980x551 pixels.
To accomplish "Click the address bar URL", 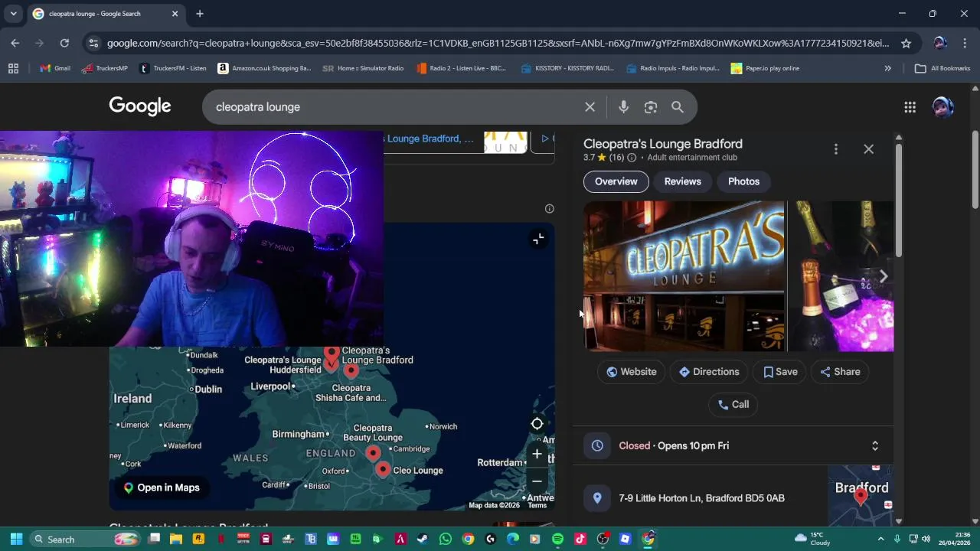I will point(498,44).
